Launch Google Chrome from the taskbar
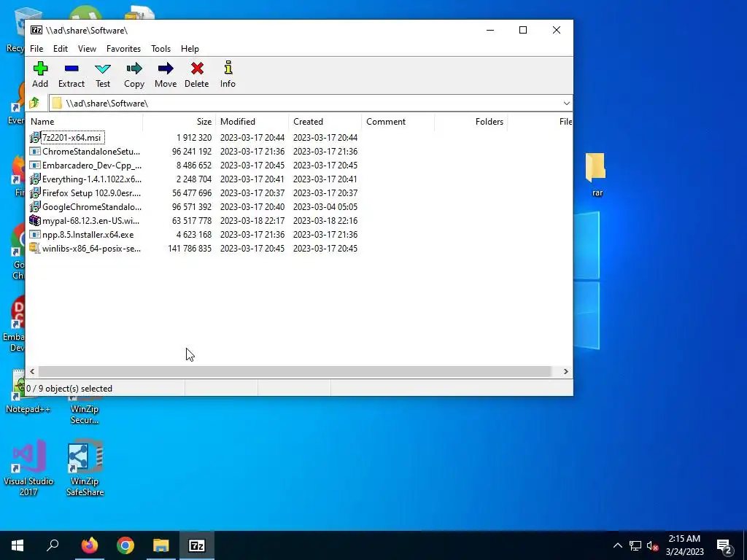Image resolution: width=747 pixels, height=560 pixels. pyautogui.click(x=125, y=545)
